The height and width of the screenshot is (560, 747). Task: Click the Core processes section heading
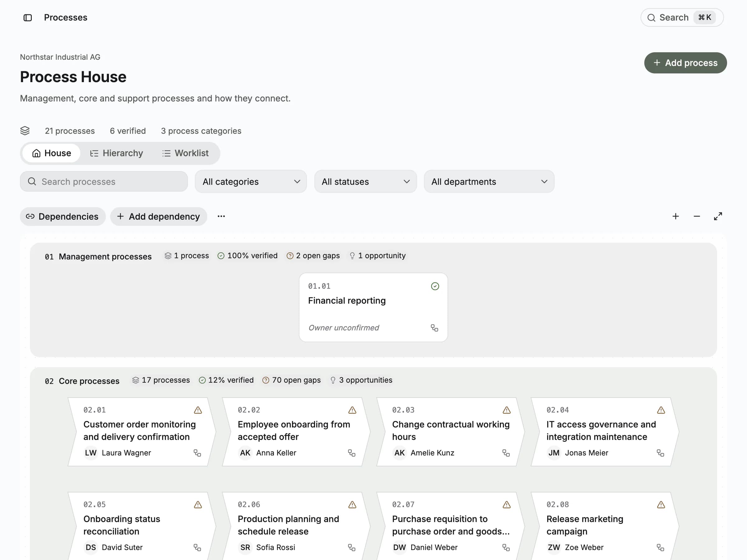click(89, 381)
